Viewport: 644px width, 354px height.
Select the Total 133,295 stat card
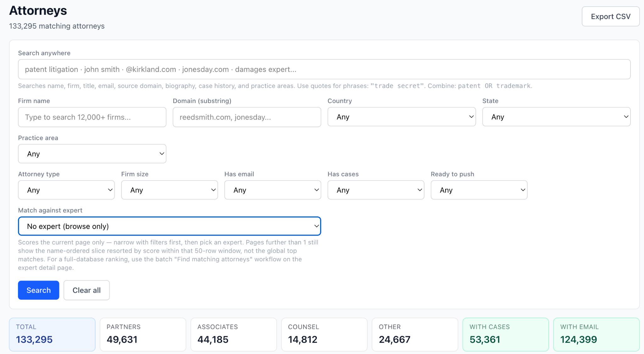click(x=52, y=335)
